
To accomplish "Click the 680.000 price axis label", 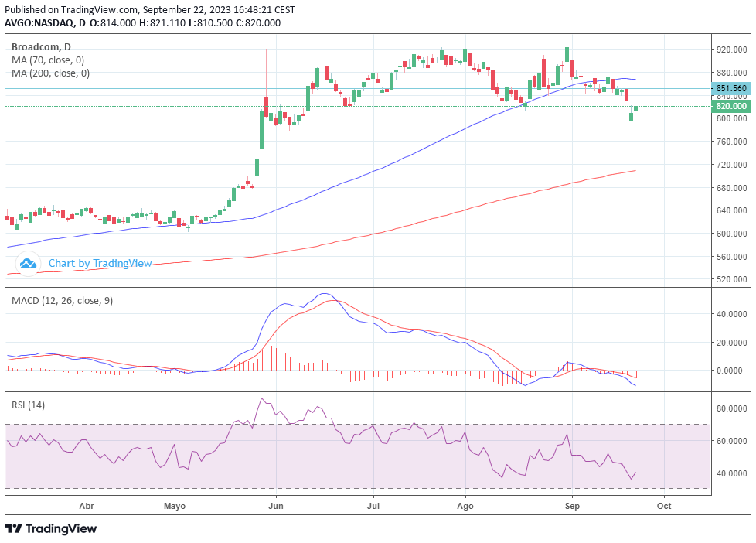I will point(732,188).
